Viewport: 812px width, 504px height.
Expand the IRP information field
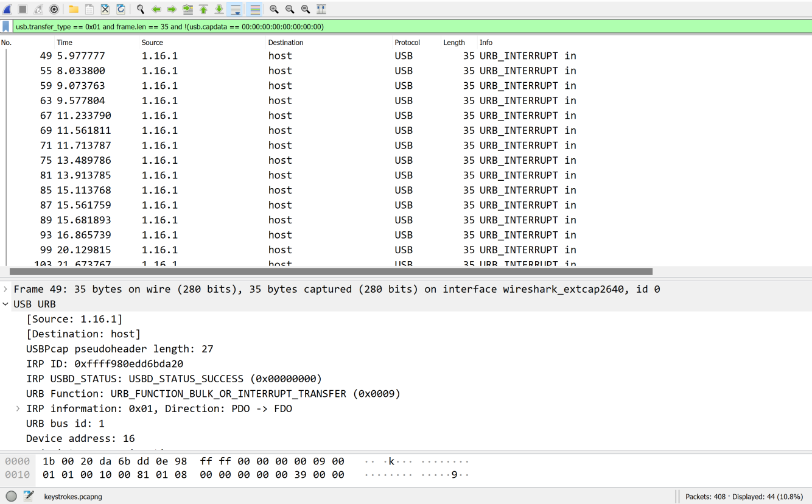18,409
